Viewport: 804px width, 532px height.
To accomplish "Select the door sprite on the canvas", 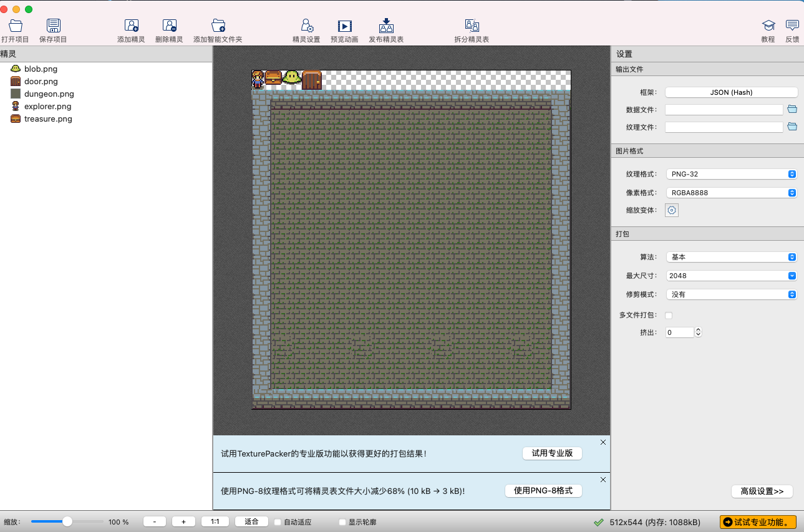I will coord(312,80).
